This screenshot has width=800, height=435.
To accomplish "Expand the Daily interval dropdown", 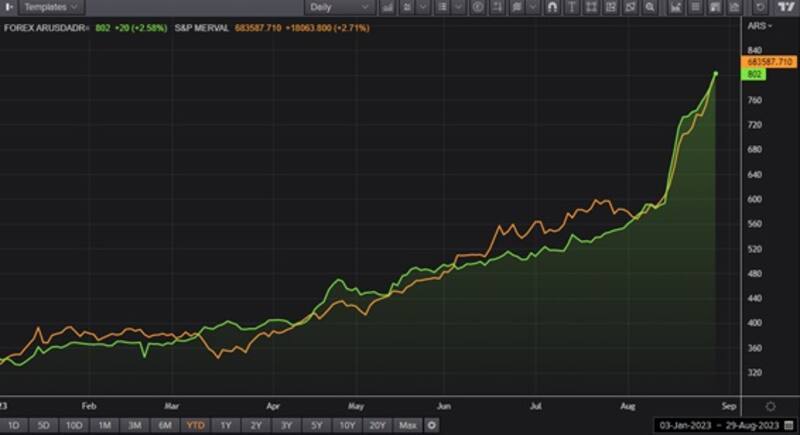I will click(340, 6).
